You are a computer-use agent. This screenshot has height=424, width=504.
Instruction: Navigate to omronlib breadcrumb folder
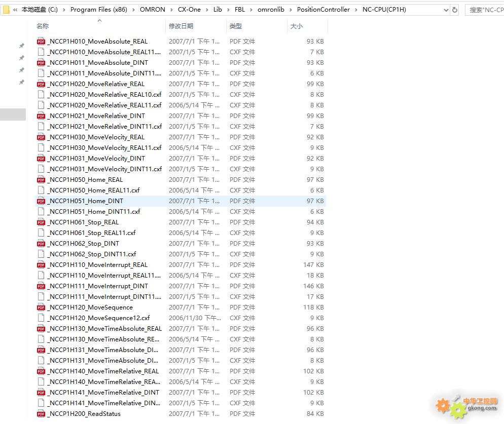coord(271,10)
